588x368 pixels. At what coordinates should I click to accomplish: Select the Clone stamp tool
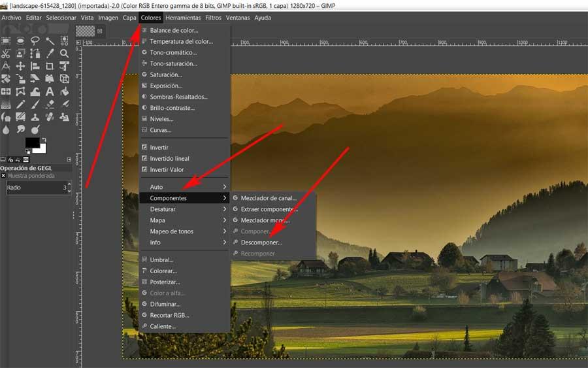[35, 117]
